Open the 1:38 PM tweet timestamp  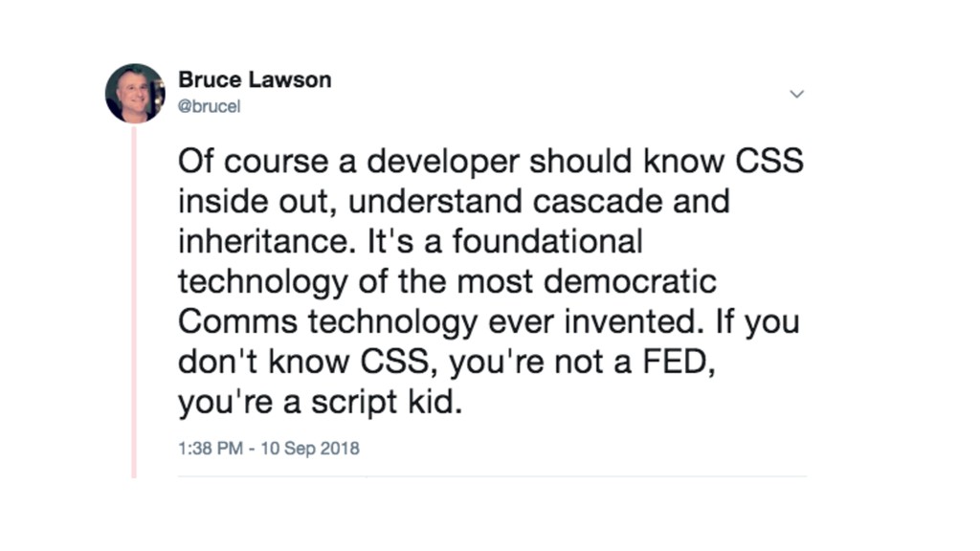211,449
